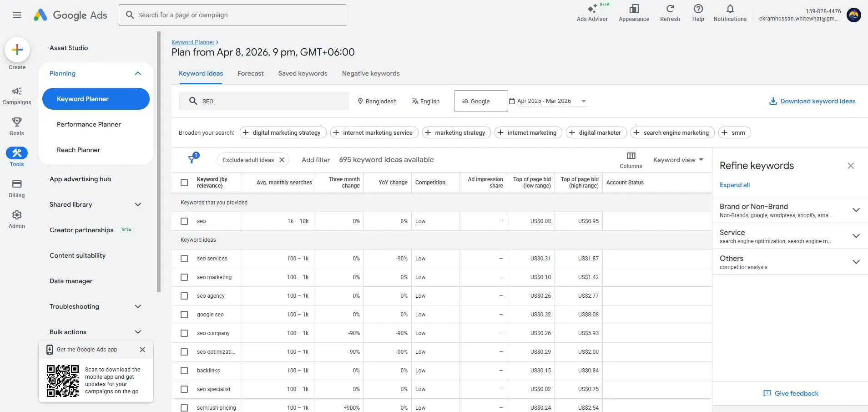Add 'smm' to broaden search
The height and width of the screenshot is (412, 868).
734,132
